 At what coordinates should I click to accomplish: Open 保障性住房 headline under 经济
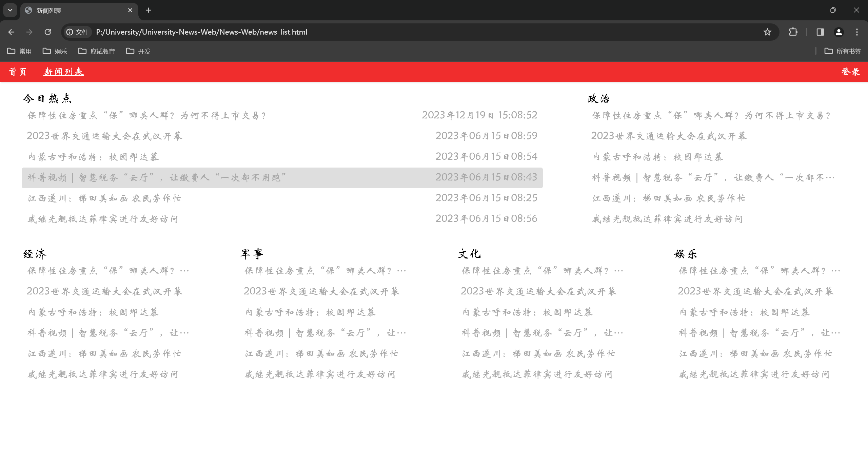108,271
